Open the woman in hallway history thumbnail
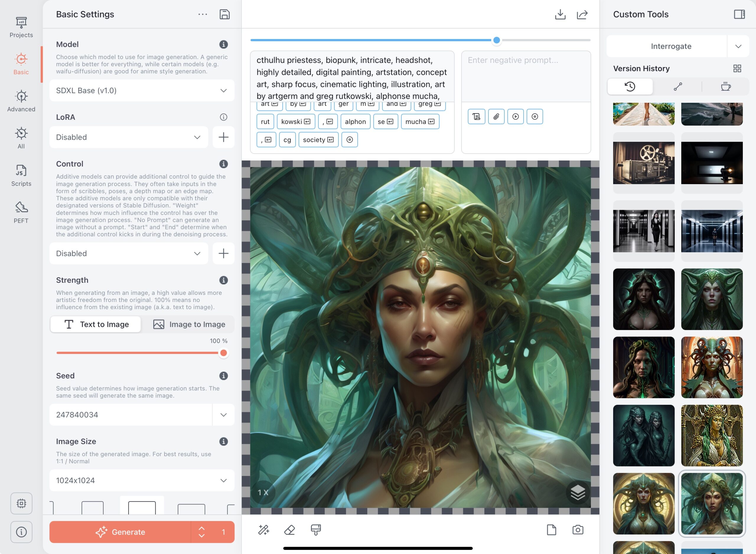The height and width of the screenshot is (554, 756). (x=644, y=231)
